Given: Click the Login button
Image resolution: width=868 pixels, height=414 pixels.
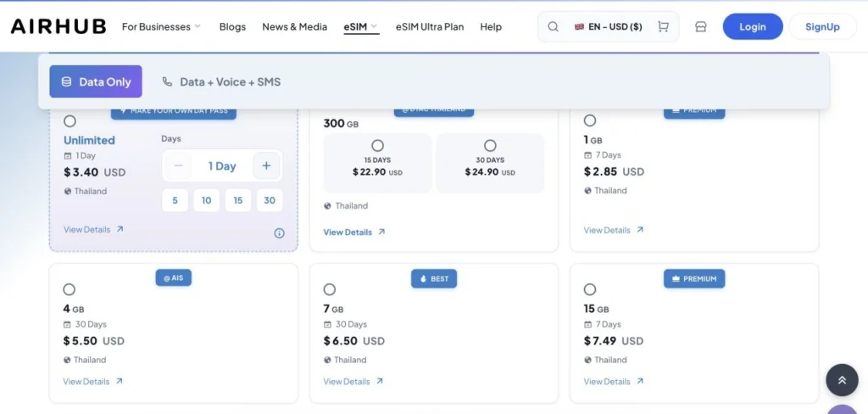Looking at the screenshot, I should coord(753,26).
